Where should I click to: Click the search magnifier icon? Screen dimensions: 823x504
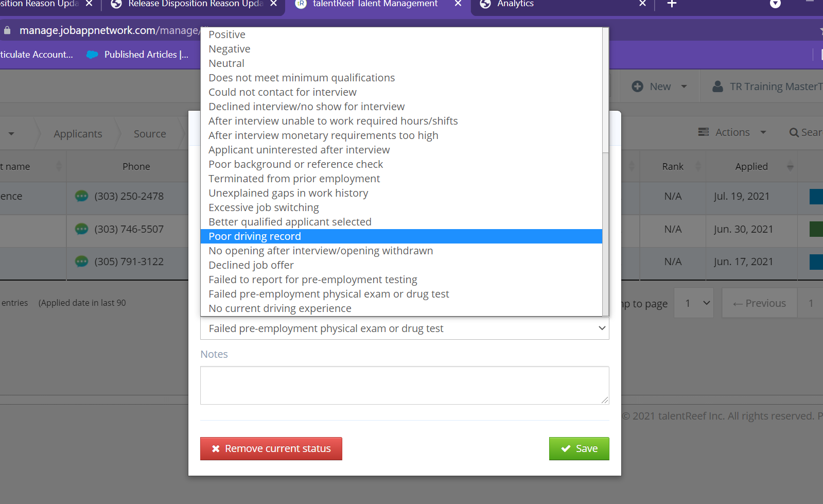794,133
